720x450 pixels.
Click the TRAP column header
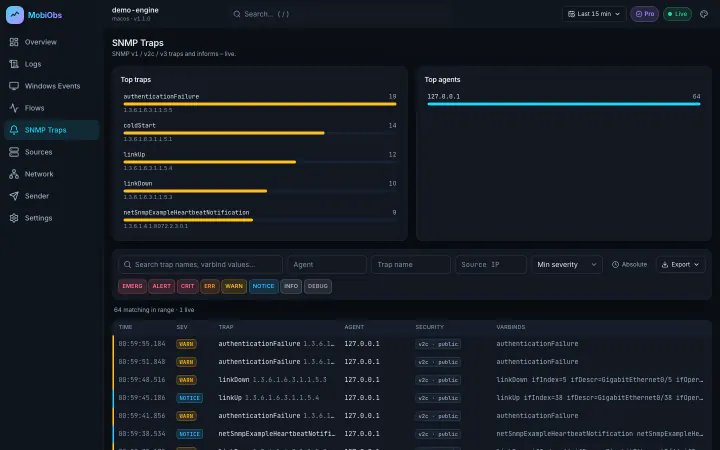click(226, 327)
